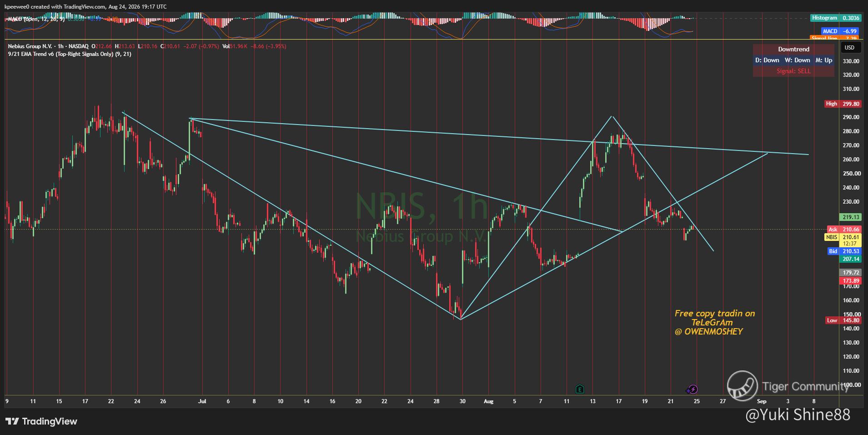
Task: Click the Low 145.80 price label
Action: point(843,320)
